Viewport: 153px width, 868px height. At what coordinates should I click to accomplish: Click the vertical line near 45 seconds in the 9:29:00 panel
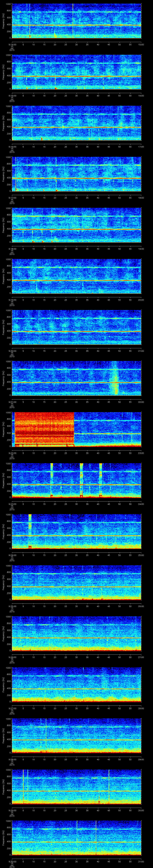(x=109, y=786)
